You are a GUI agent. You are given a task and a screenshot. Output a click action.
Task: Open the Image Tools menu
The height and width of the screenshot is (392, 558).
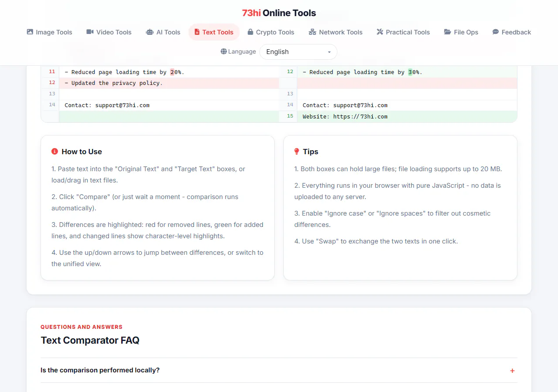click(49, 32)
